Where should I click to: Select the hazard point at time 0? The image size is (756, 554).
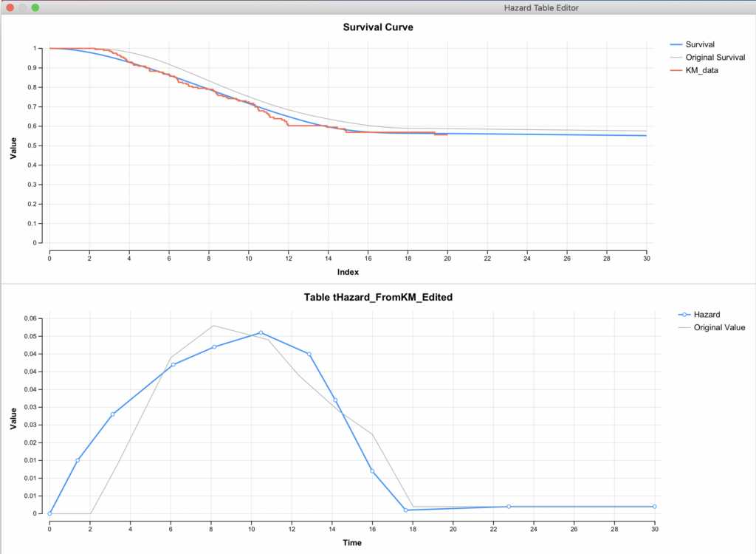tap(49, 513)
